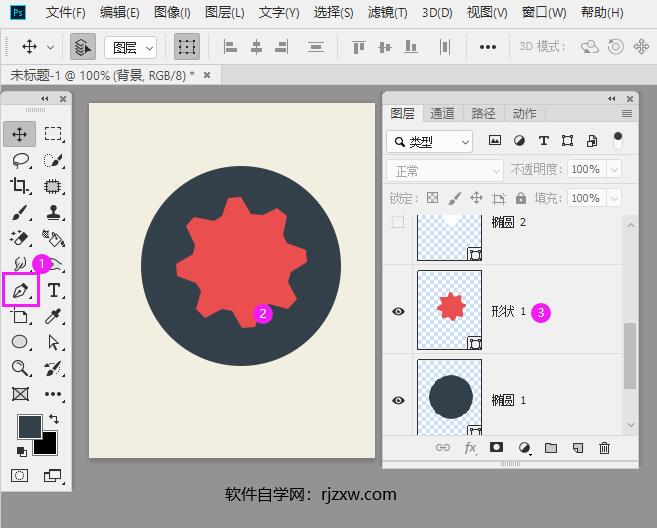
Task: Activate the Crop tool
Action: tap(20, 186)
